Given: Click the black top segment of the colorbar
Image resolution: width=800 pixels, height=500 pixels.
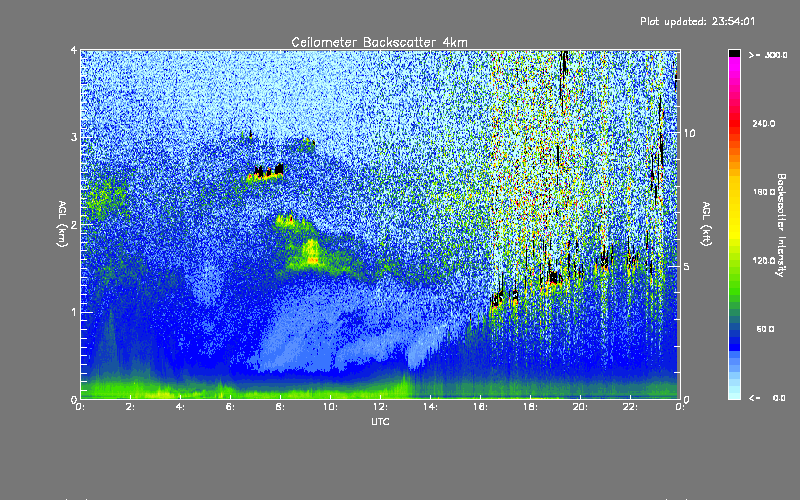Looking at the screenshot, I should (x=734, y=53).
